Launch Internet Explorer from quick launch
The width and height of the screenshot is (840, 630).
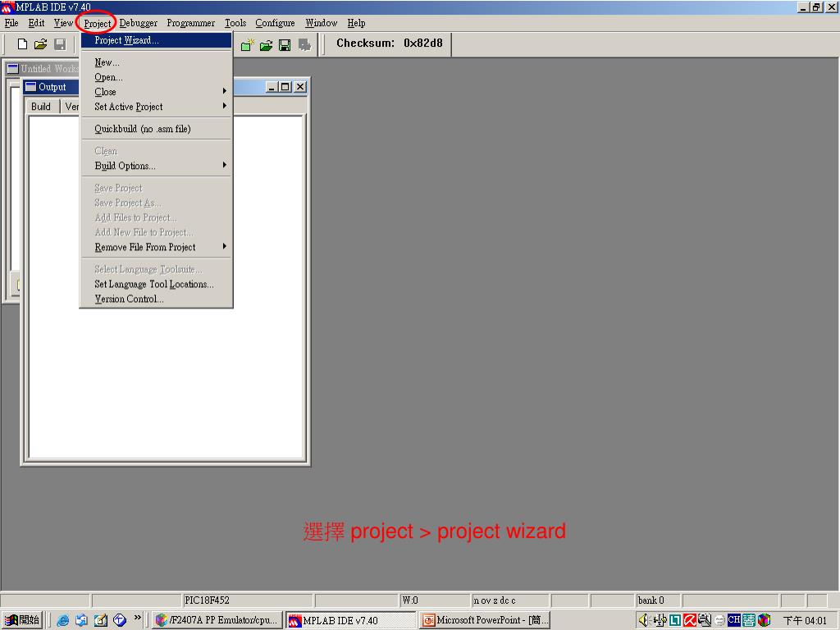click(x=62, y=620)
